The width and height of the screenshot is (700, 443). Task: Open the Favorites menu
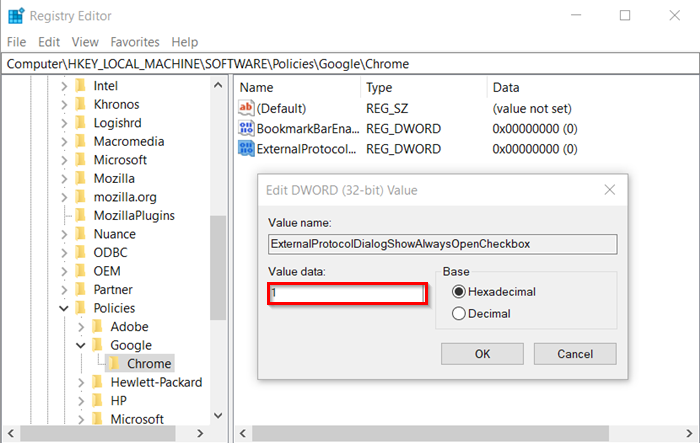[x=135, y=42]
